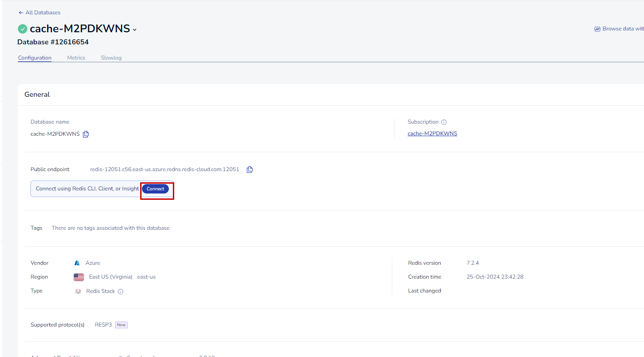Switch to the Metrics tab
The image size is (644, 357).
[x=76, y=58]
